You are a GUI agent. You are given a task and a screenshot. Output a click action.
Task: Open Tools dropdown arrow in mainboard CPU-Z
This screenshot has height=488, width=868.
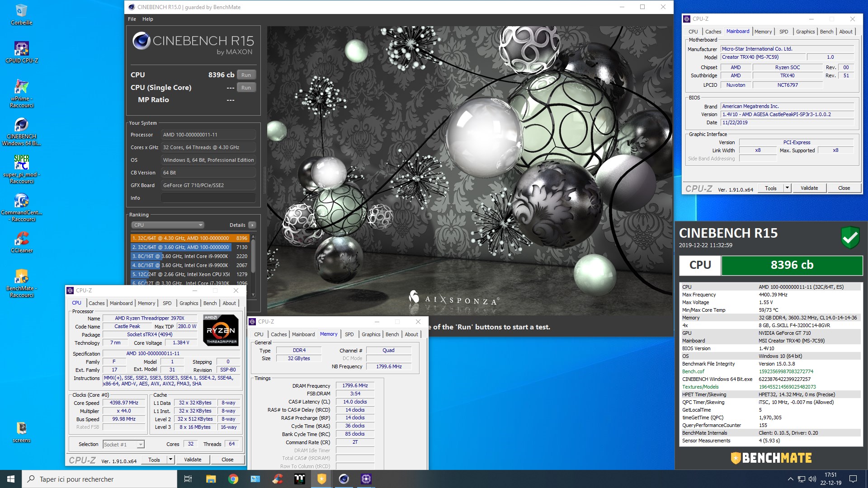787,188
